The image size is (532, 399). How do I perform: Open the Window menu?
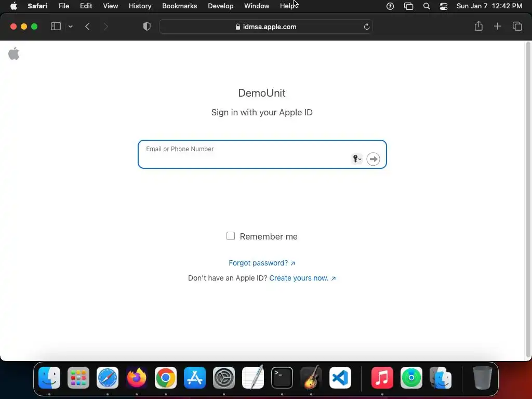click(x=257, y=6)
